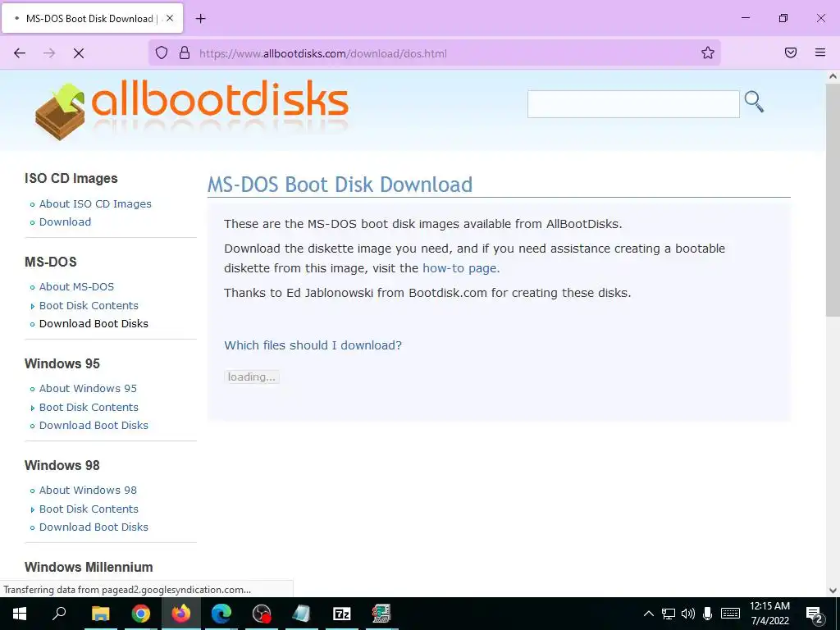840x630 pixels.
Task: Click the scroll up arrow
Action: coord(833,76)
